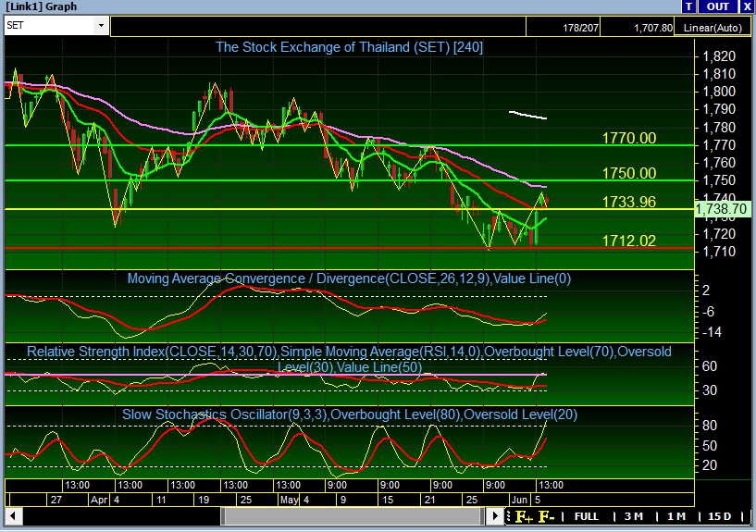Click the May month label on date axis
Screen dimensions: 756x532
click(290, 500)
